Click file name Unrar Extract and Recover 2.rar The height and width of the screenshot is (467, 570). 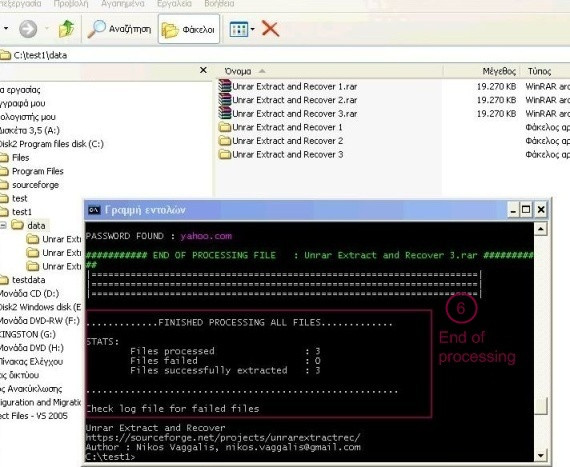tap(294, 100)
